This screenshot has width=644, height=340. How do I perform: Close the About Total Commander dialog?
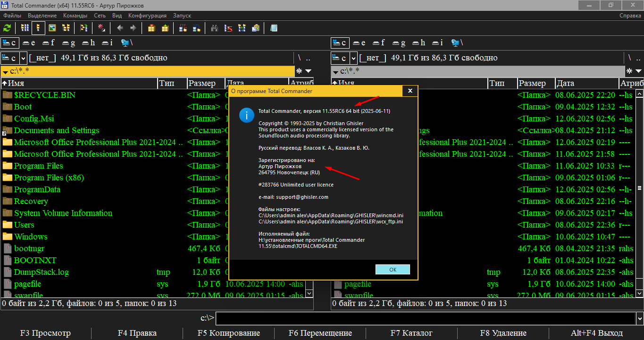click(410, 90)
